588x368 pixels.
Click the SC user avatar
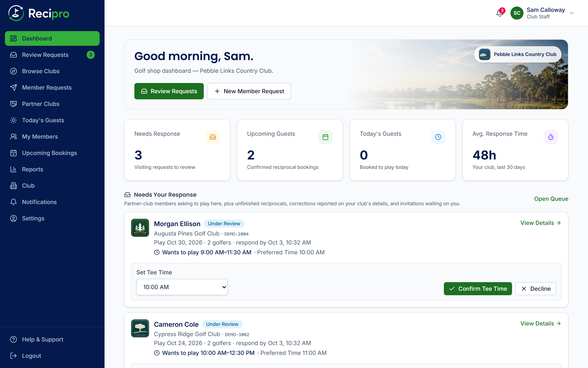517,13
